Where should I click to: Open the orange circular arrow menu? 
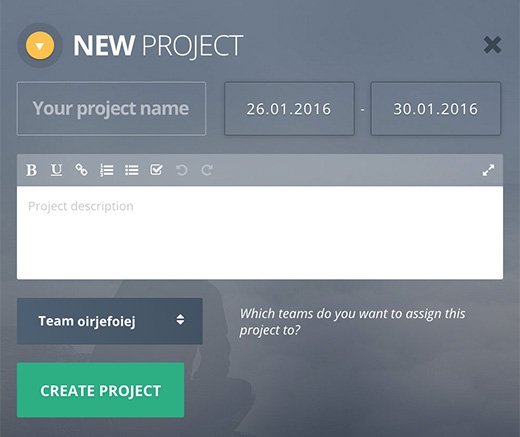pos(40,46)
